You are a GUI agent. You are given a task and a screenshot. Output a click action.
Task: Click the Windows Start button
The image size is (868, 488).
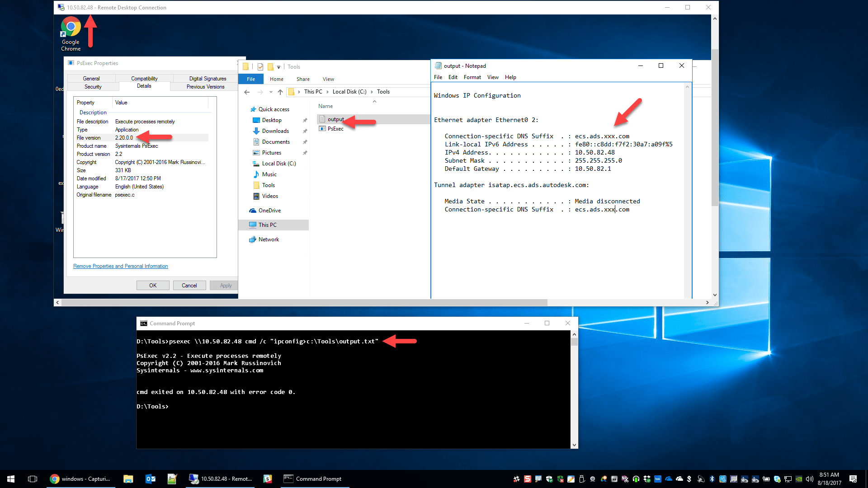tap(11, 479)
